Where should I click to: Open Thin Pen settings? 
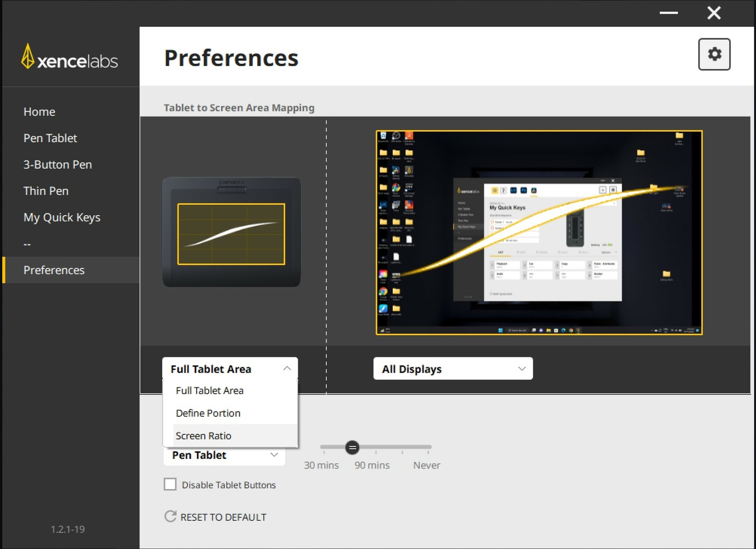[x=46, y=191]
